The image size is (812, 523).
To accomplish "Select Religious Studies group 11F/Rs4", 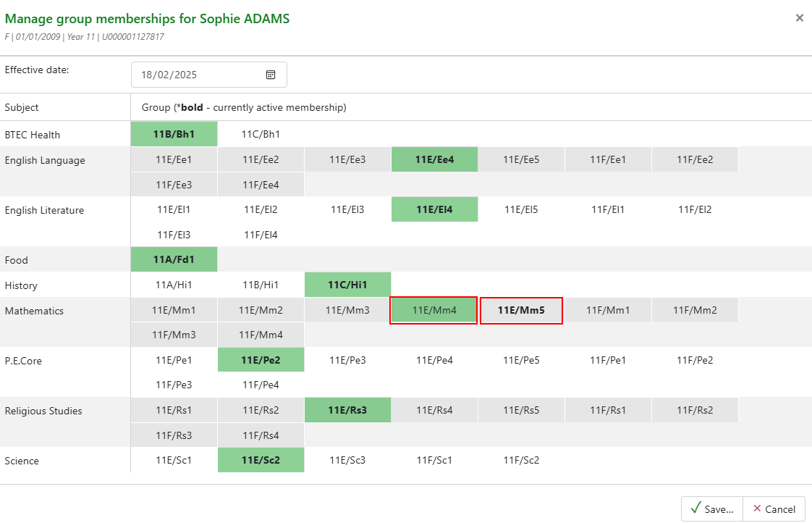I will (261, 435).
